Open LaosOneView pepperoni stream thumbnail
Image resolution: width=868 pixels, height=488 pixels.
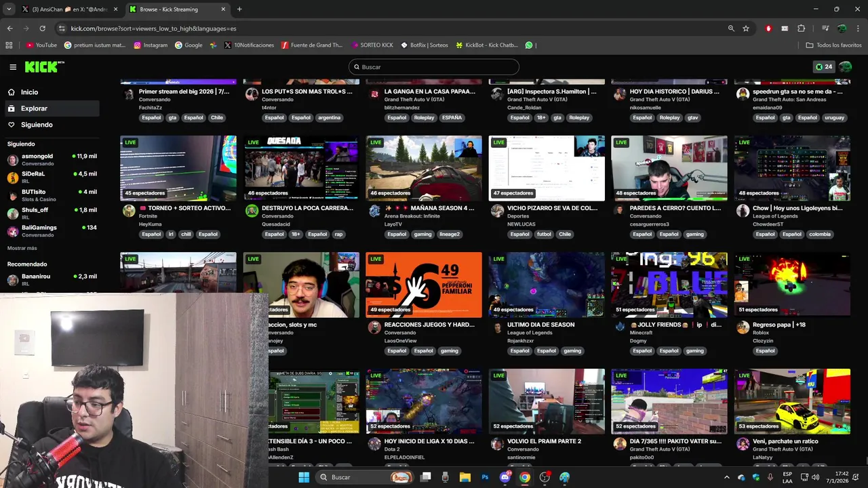coord(424,285)
